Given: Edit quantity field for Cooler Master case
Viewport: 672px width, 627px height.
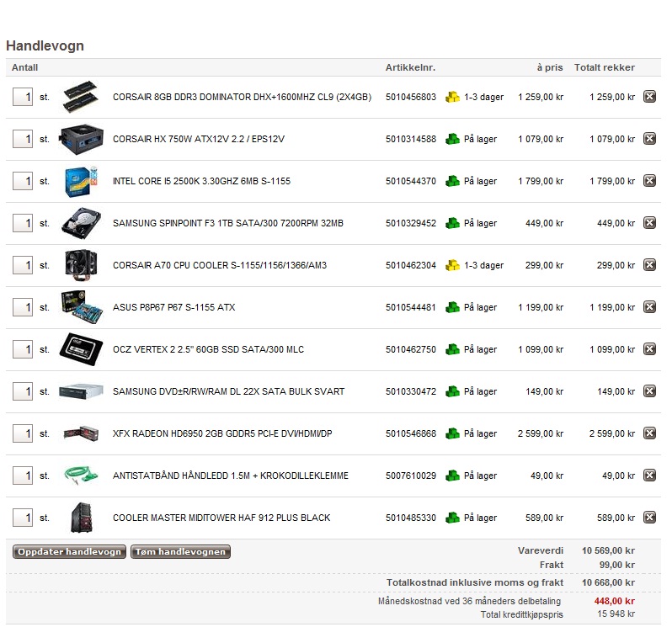Looking at the screenshot, I should click(23, 518).
